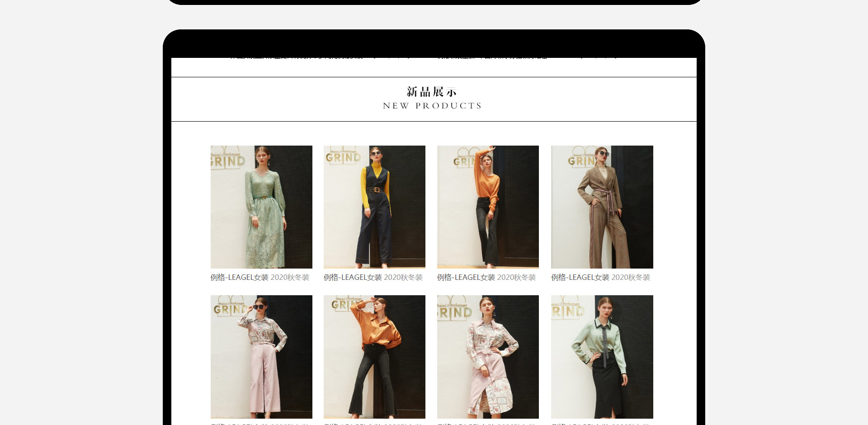Open the yellow turtleneck navy jumpsuit photo
Screen dimensions: 868x425
(x=374, y=207)
